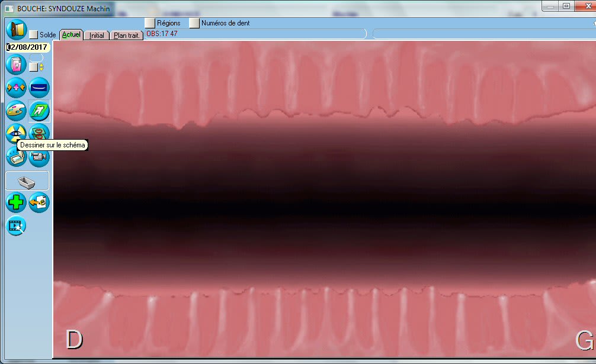Click the orange arrows and plus icon
The image size is (596, 364).
pos(16,88)
